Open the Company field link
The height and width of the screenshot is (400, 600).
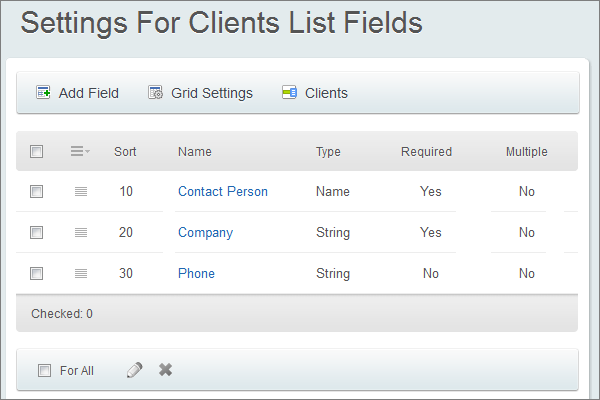(205, 233)
